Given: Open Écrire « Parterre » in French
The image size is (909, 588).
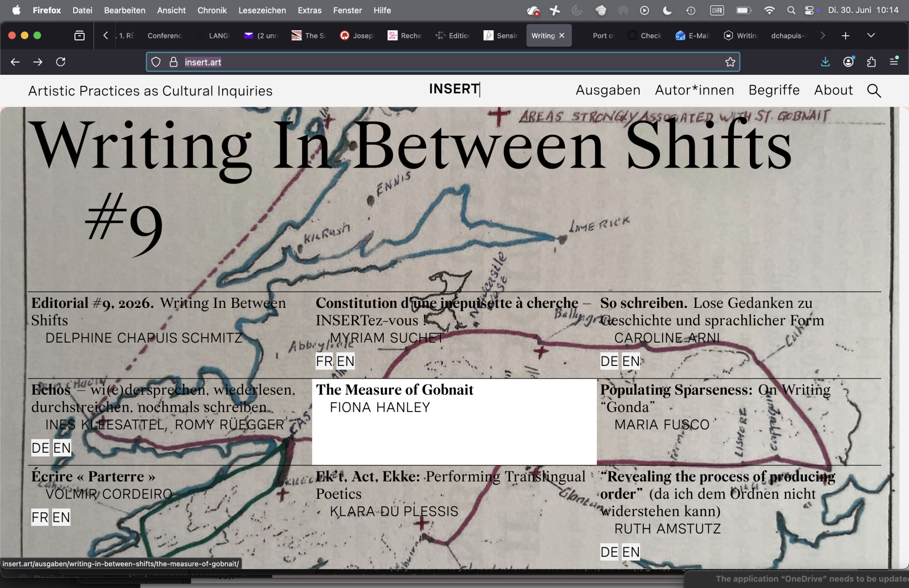Looking at the screenshot, I should [40, 517].
